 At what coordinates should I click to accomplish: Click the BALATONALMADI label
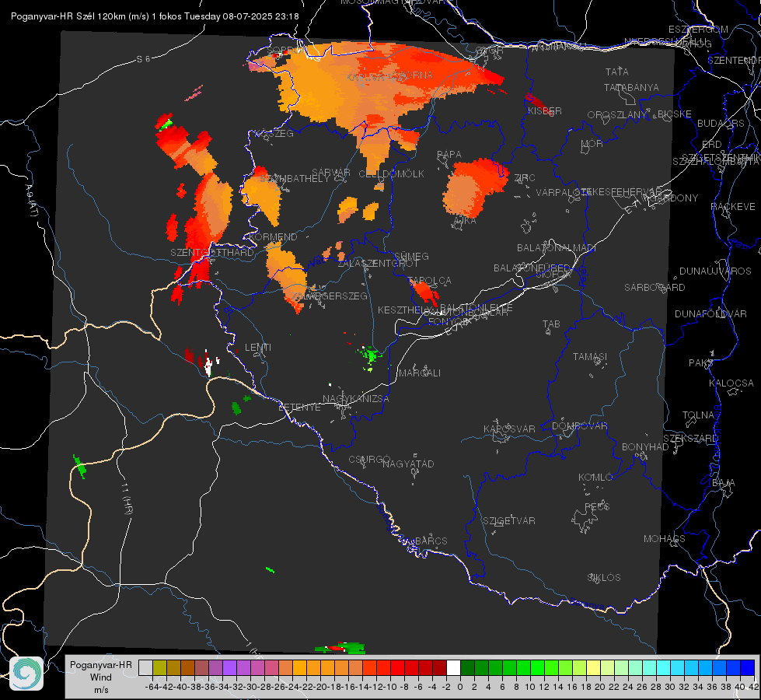(557, 248)
